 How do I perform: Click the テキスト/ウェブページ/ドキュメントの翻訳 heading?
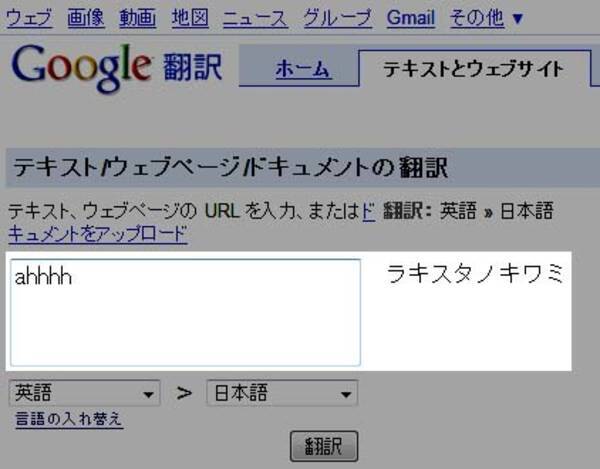230,168
